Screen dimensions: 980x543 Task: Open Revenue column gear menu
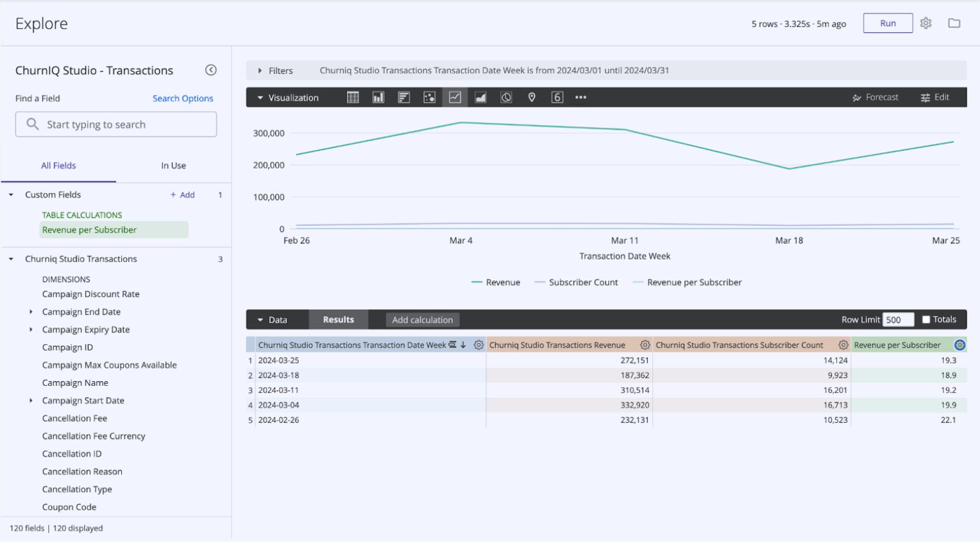click(x=645, y=345)
